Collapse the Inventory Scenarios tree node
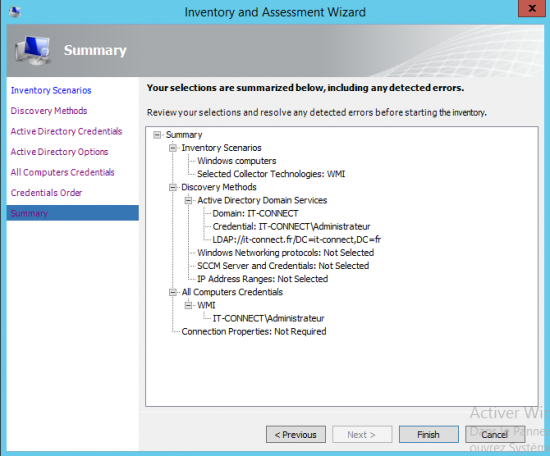550x456 pixels. [x=173, y=148]
